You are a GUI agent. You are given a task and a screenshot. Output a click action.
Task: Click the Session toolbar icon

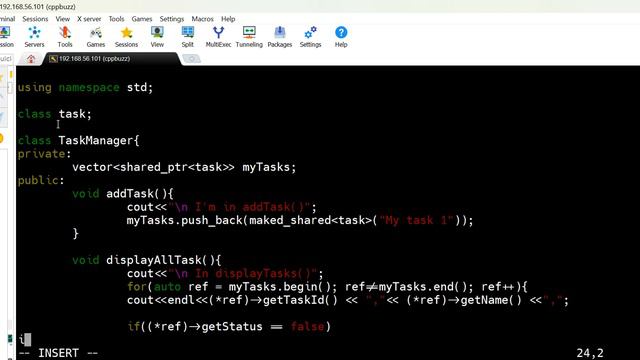pyautogui.click(x=6, y=37)
